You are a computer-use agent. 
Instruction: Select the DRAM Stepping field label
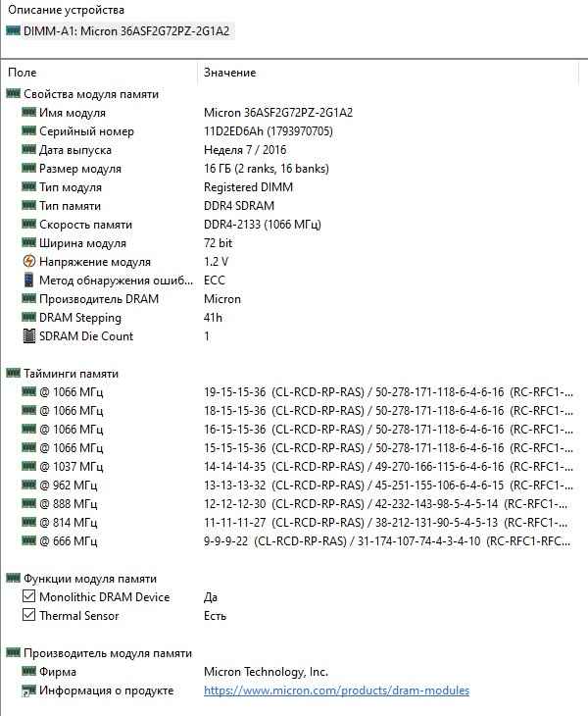[x=80, y=318]
